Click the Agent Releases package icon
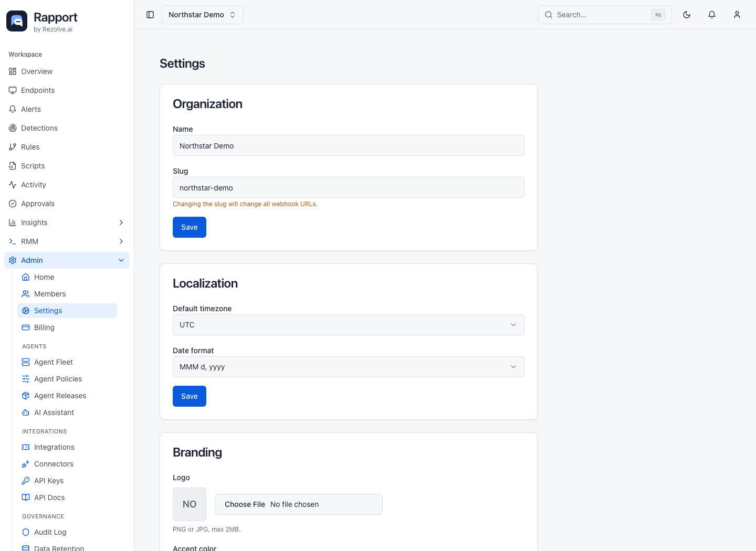The height and width of the screenshot is (551, 756). point(26,396)
